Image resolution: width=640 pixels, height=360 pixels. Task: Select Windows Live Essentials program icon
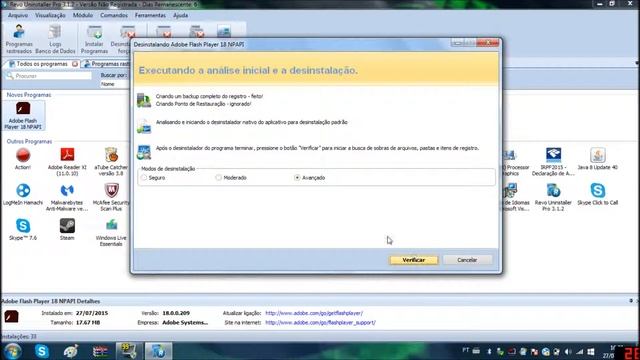(x=111, y=232)
